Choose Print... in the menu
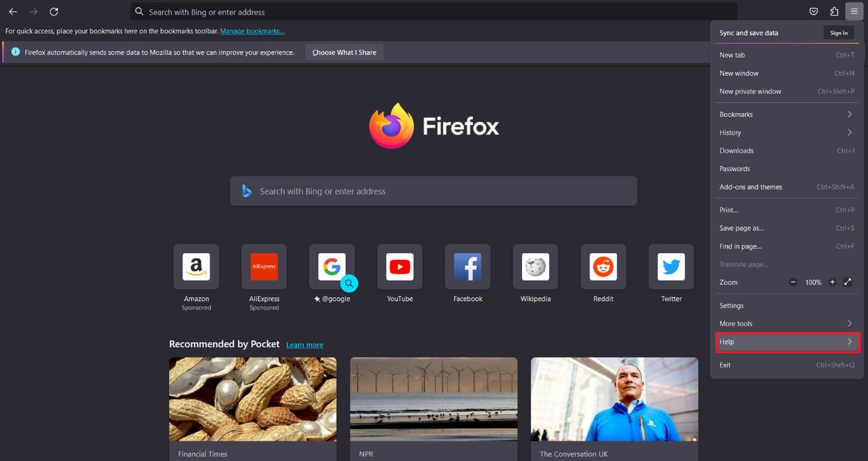868x461 pixels. tap(787, 210)
